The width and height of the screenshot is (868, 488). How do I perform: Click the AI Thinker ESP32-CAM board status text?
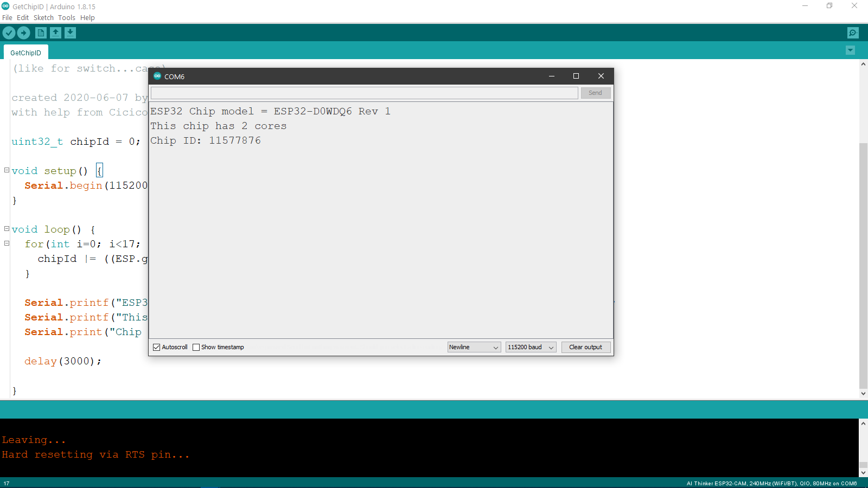(771, 483)
